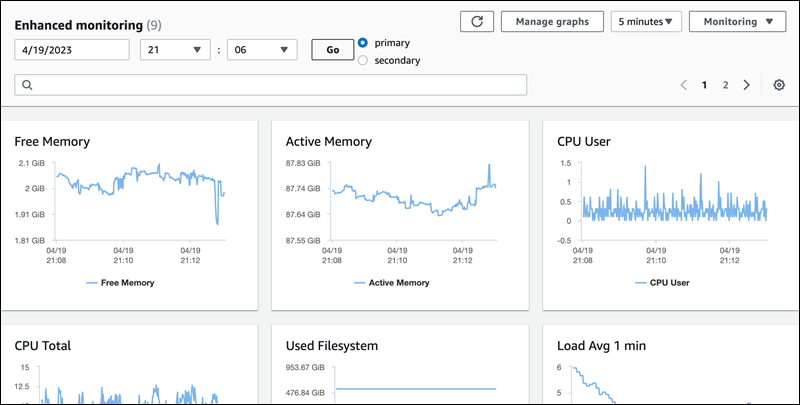Viewport: 800px width, 405px height.
Task: Click the refresh graphs icon button
Action: pos(476,21)
